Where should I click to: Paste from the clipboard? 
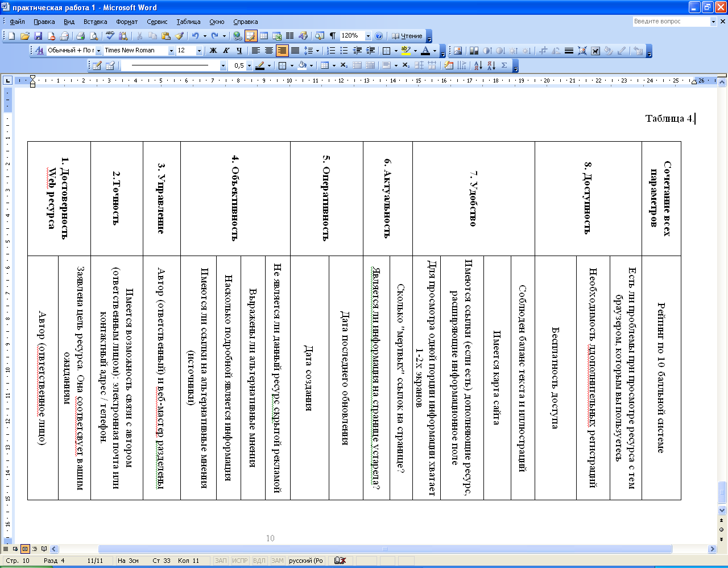(x=166, y=36)
